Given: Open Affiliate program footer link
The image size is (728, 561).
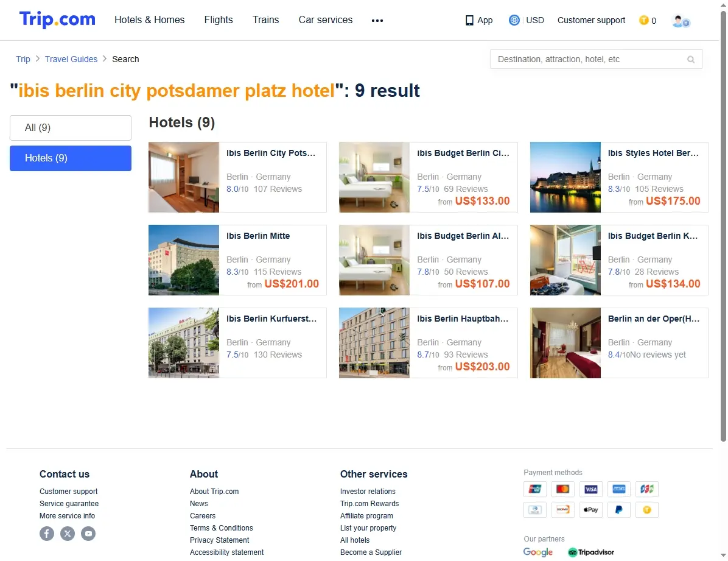Looking at the screenshot, I should coord(366,516).
